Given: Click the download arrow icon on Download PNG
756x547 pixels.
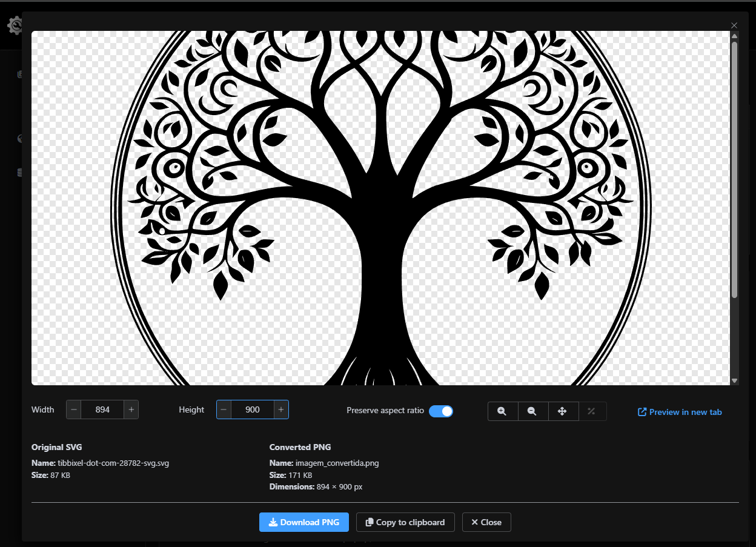Looking at the screenshot, I should pyautogui.click(x=274, y=522).
